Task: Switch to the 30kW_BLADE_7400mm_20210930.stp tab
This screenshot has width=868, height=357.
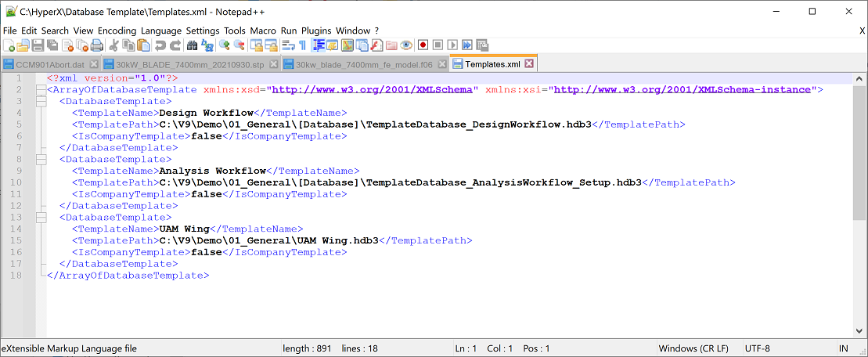Action: coord(190,64)
